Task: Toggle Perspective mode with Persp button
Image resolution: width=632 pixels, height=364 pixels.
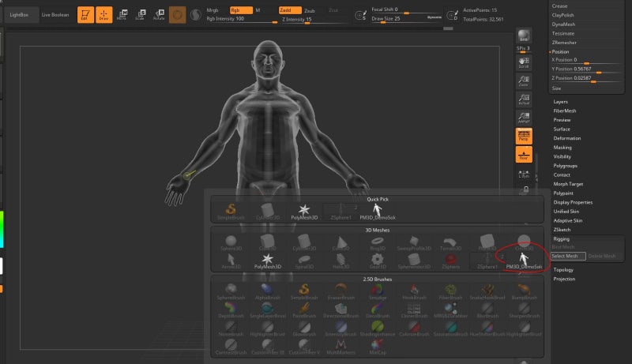Action: click(523, 137)
